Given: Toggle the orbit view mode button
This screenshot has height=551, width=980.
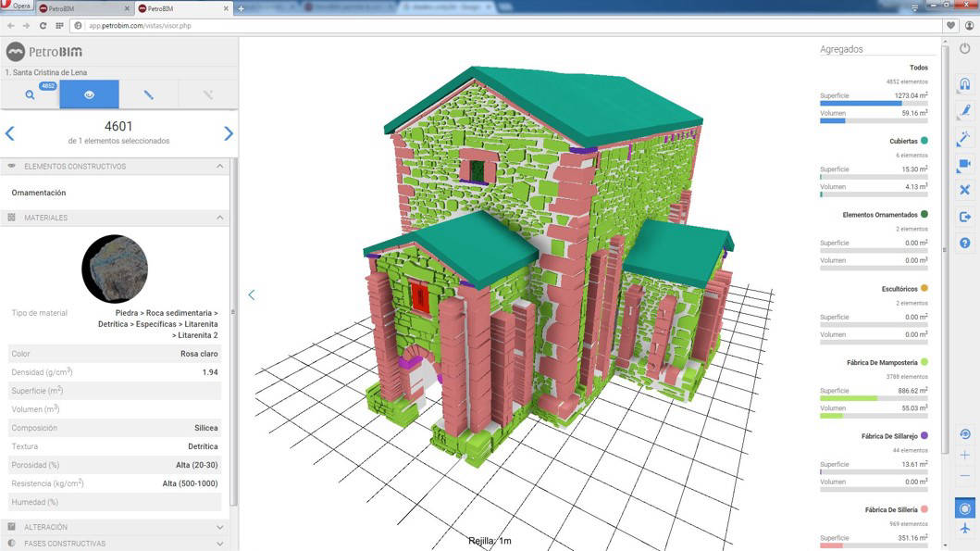Looking at the screenshot, I should pos(964,508).
